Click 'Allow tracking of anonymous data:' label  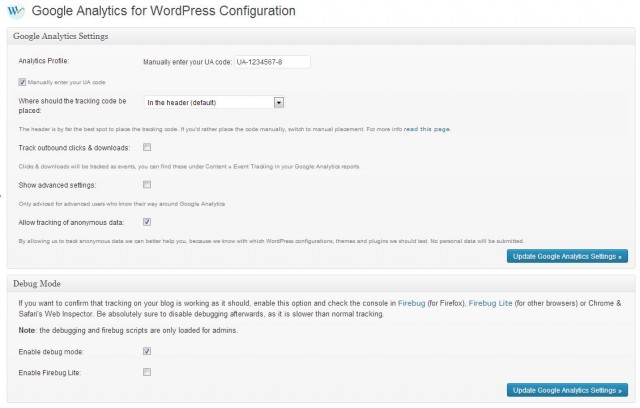(x=71, y=222)
